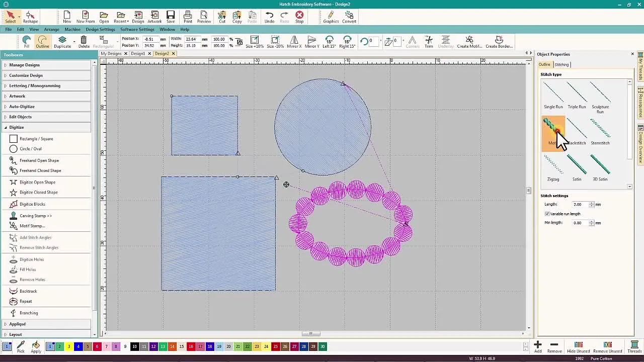Click the Add color button
This screenshot has height=362, width=644.
(538, 347)
